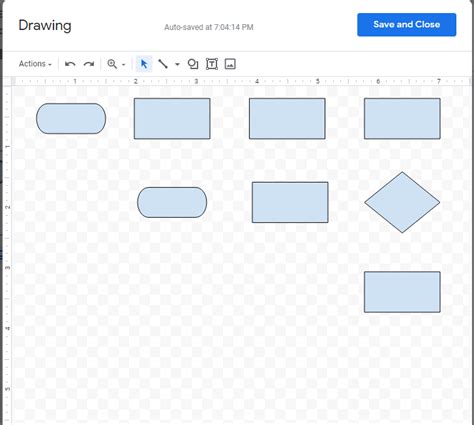Viewport: 474px width, 425px height.
Task: Expand the line type dropdown arrow
Action: [x=177, y=64]
